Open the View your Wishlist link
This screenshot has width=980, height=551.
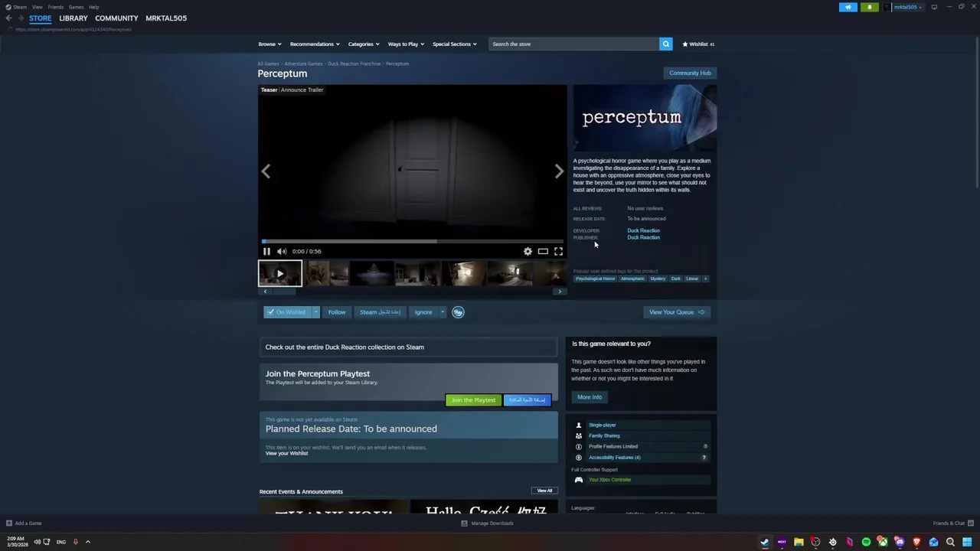(x=286, y=453)
